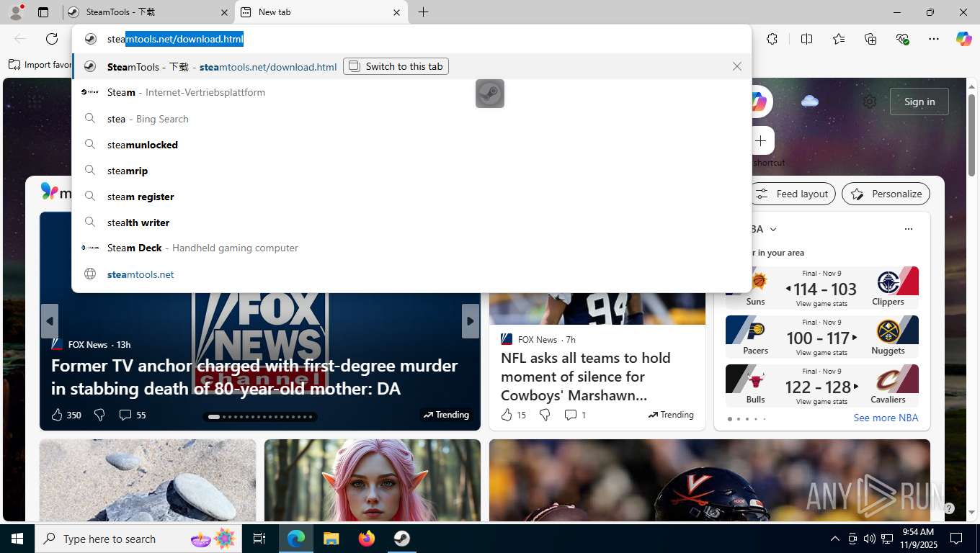Open NBA card more options ellipsis
Screen dimensions: 980x553
[909, 229]
